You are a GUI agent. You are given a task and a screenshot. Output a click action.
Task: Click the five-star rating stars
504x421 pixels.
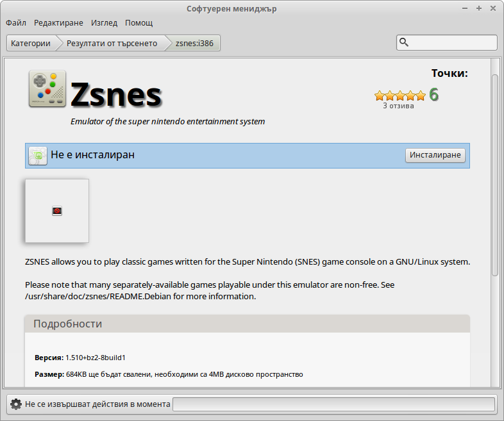click(x=400, y=95)
